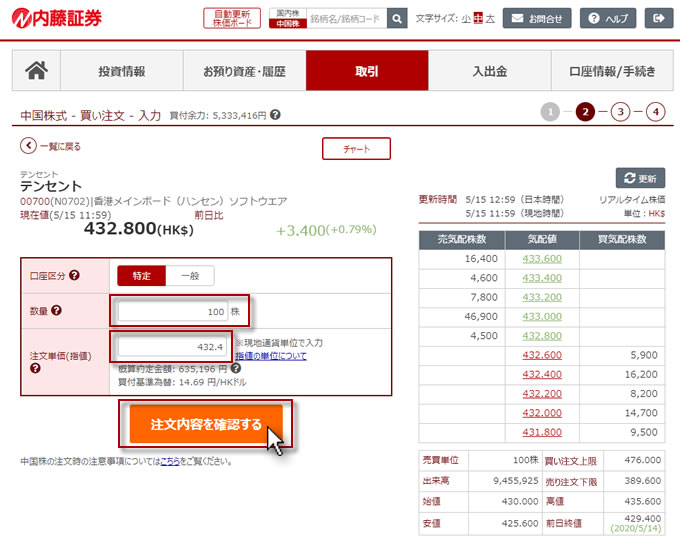Open help icon next to 口座区分

tap(75, 275)
